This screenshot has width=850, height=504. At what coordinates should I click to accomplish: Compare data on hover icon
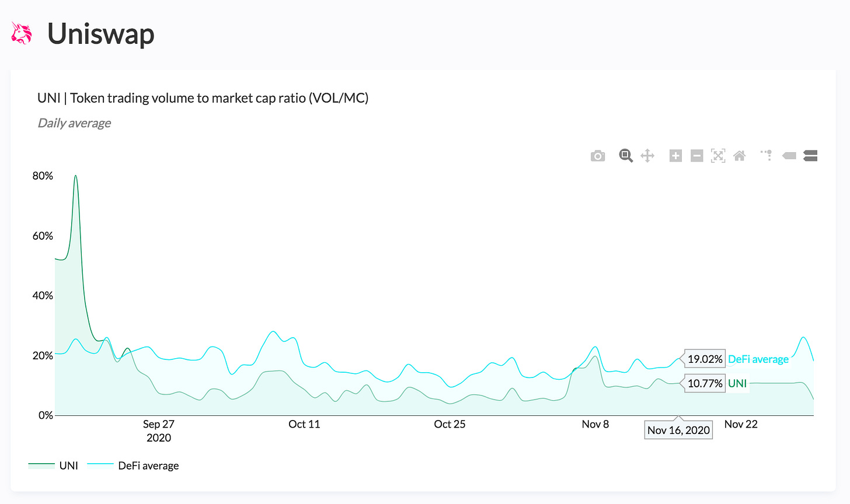coord(810,156)
